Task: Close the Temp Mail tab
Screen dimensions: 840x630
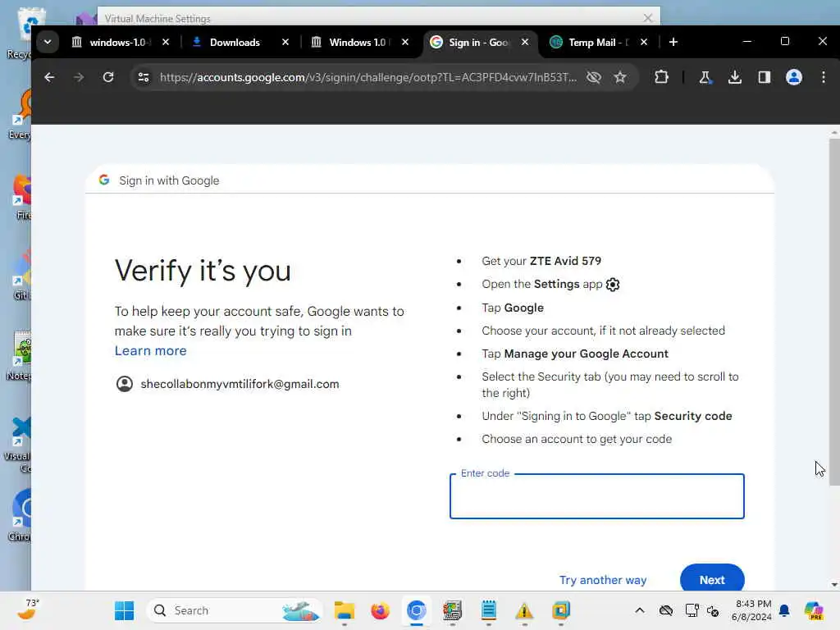Action: [x=644, y=42]
